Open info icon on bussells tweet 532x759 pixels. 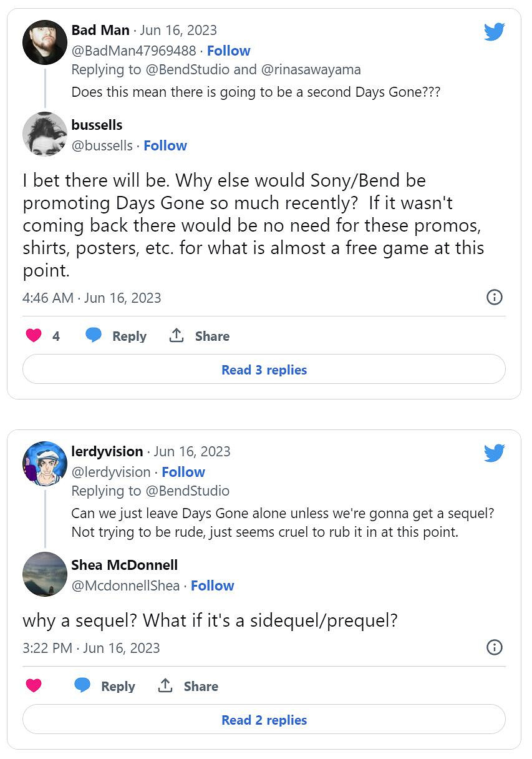pyautogui.click(x=494, y=297)
